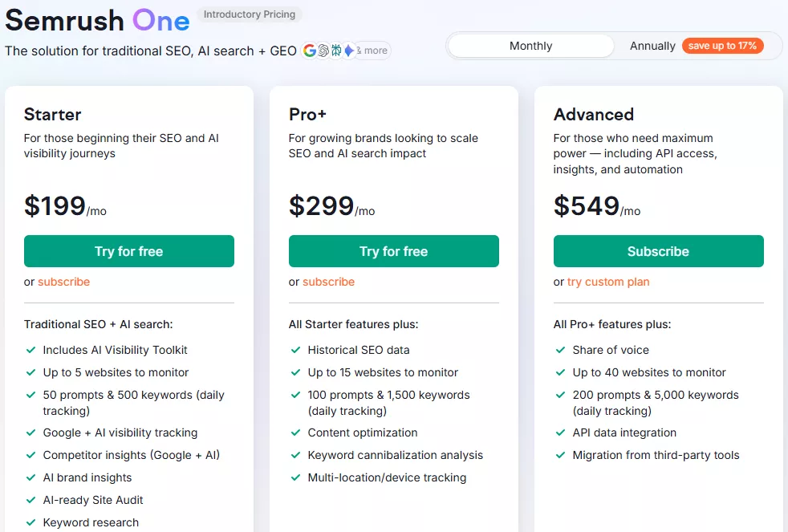The height and width of the screenshot is (532, 788).
Task: Click checkmark beside 'Includes AI Visibility Toolkit'
Action: 30,350
